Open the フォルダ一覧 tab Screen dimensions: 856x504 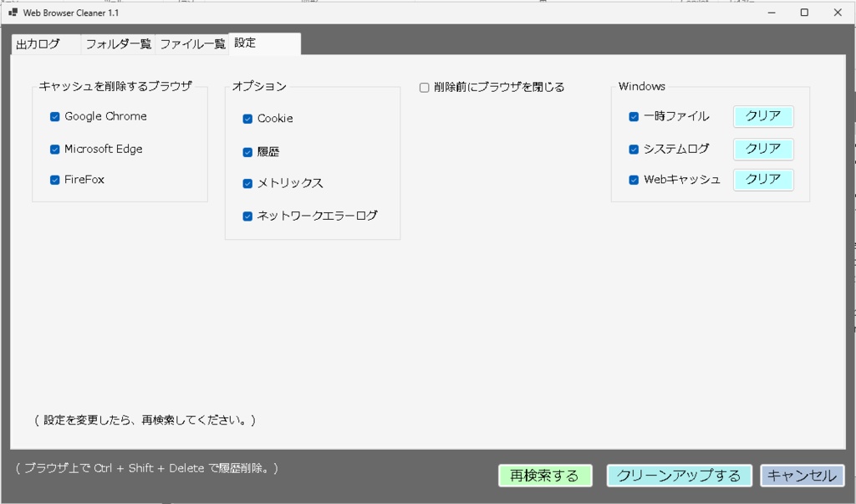[x=118, y=43]
